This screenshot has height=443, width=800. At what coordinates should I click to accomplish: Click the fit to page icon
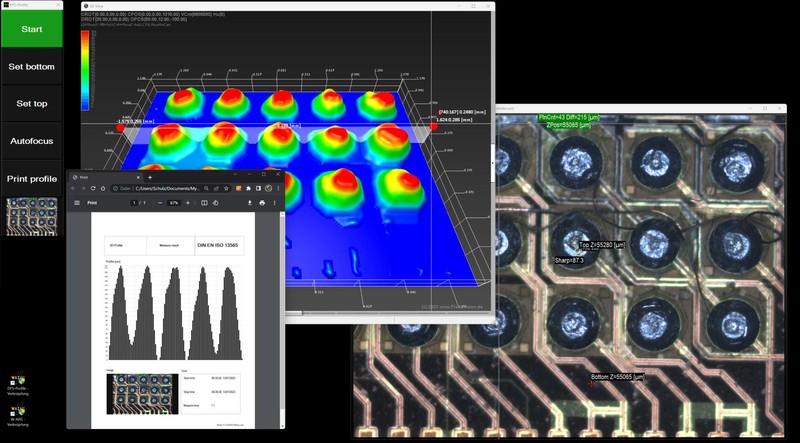point(204,203)
